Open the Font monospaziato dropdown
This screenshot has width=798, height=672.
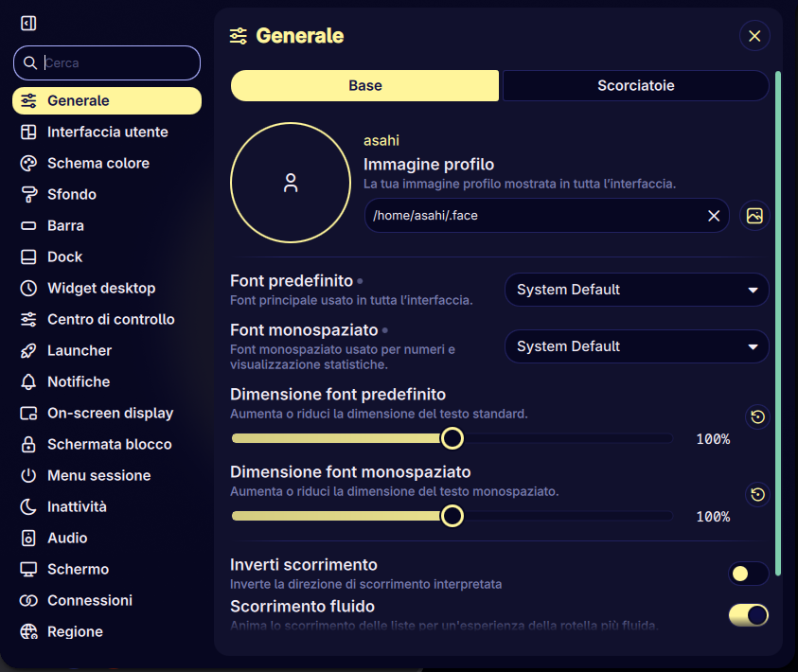636,346
